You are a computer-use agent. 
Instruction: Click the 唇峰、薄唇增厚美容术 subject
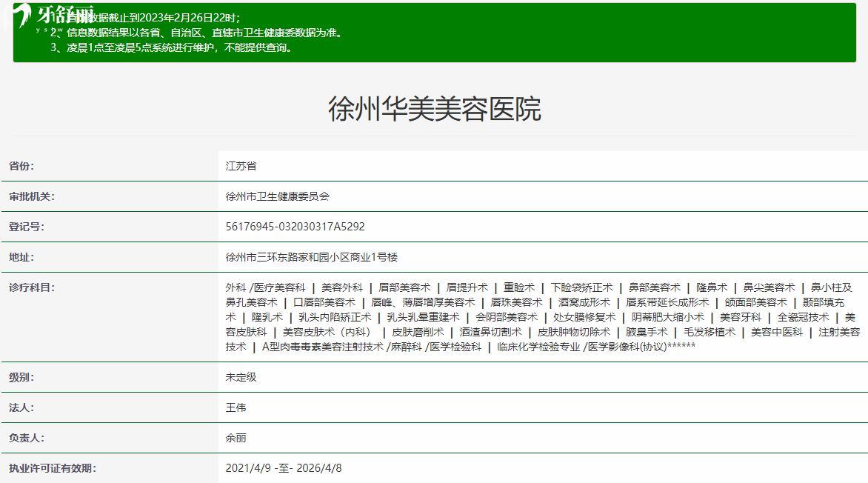coord(423,302)
